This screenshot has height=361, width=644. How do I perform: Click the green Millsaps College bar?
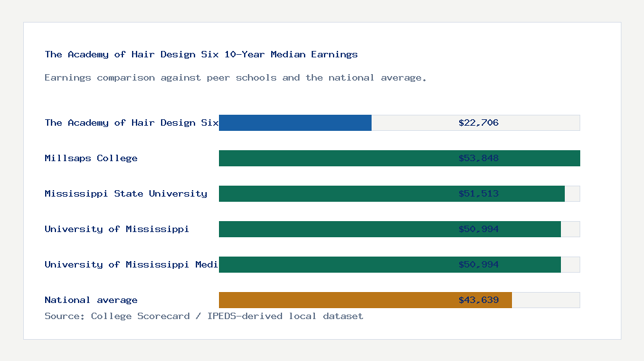400,159
